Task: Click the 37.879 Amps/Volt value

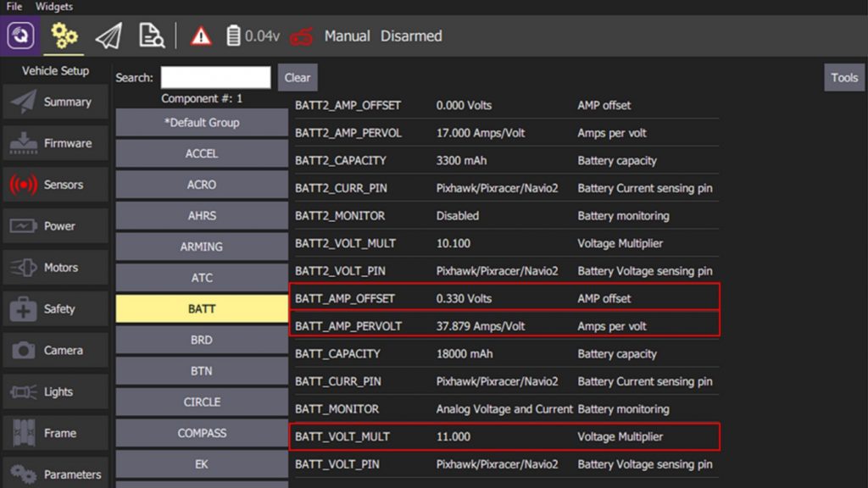Action: point(481,326)
